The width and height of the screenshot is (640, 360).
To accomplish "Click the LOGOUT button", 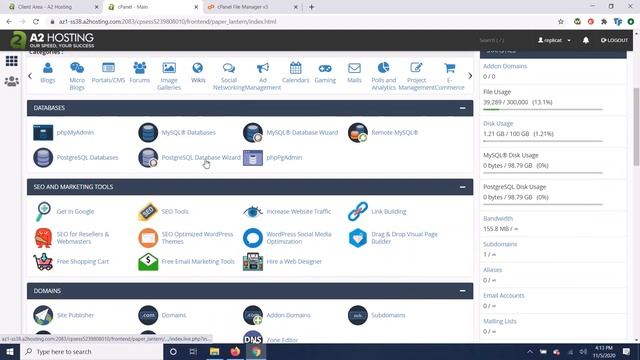I will coord(614,40).
